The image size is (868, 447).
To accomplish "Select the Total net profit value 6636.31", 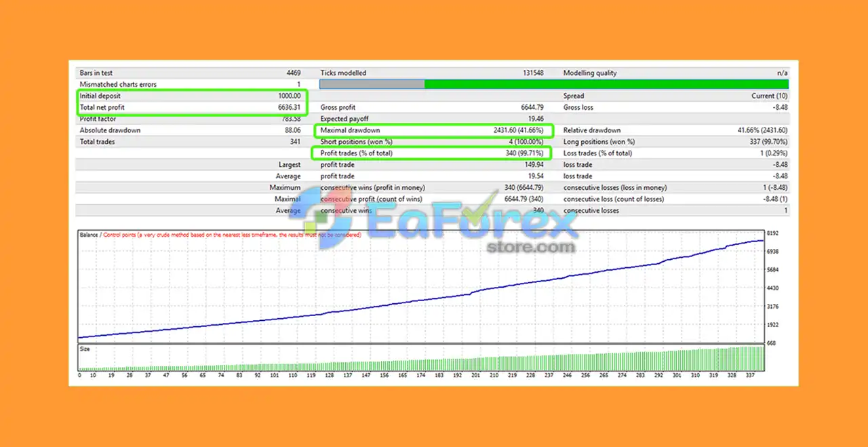I will (289, 108).
